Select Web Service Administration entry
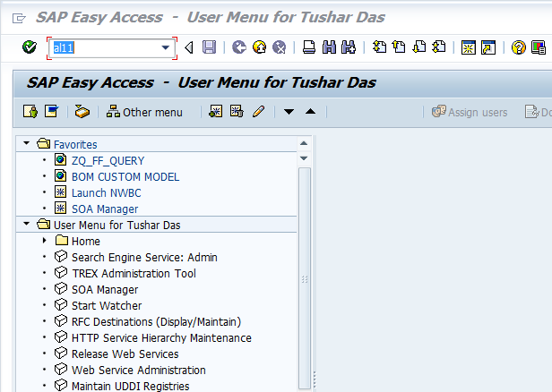 point(139,371)
